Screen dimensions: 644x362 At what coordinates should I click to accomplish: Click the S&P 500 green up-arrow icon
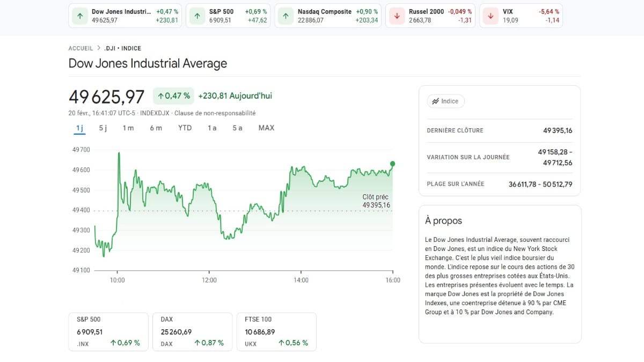[x=197, y=16]
